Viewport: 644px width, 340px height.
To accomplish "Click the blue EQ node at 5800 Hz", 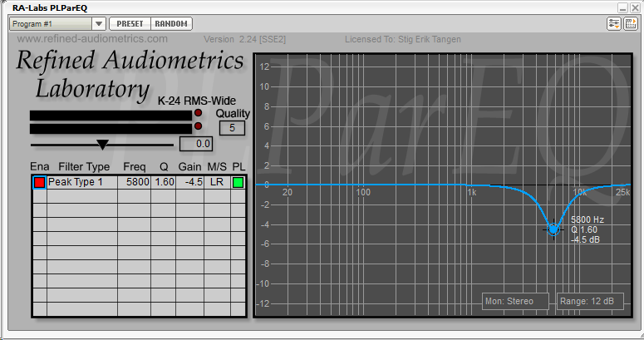I will click(553, 229).
